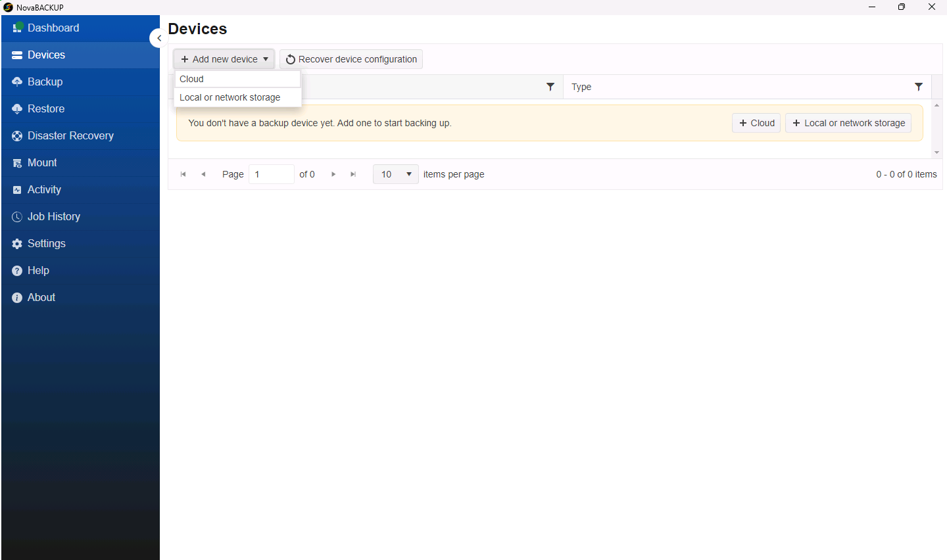Open the Type column filter icon
Screen dimensions: 947x560
tap(919, 87)
